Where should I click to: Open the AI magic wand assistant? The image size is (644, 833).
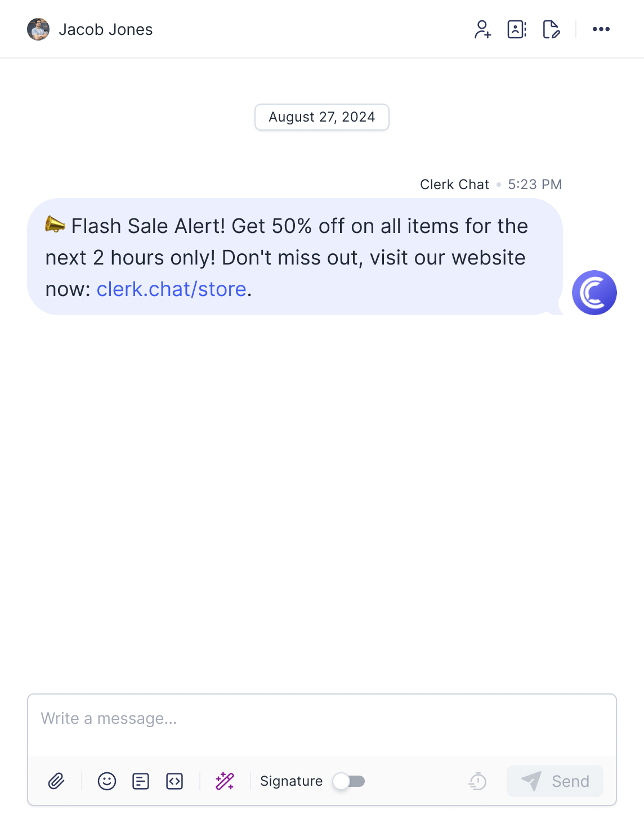[225, 781]
